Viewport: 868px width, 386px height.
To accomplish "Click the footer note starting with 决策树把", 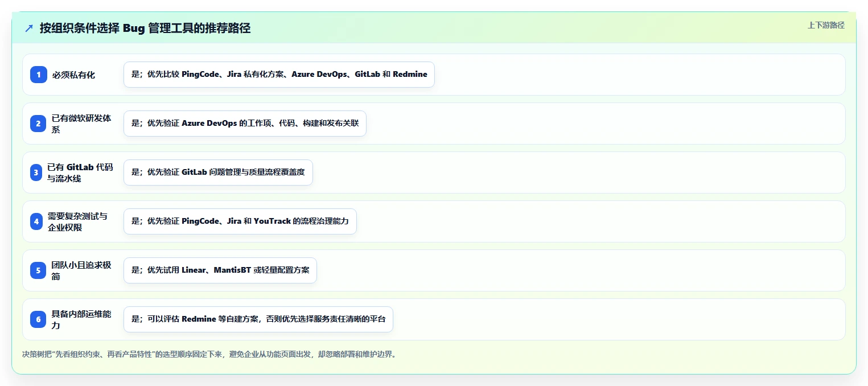I will (209, 354).
